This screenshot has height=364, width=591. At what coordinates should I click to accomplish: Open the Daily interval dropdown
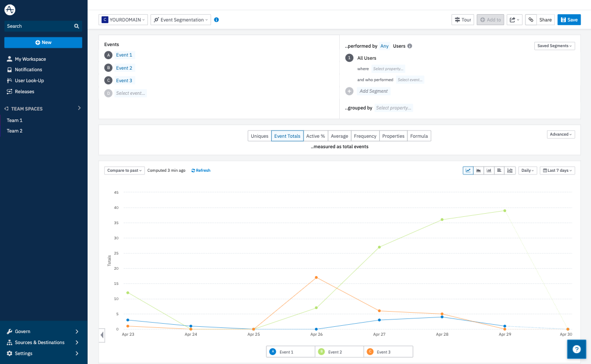[528, 171]
